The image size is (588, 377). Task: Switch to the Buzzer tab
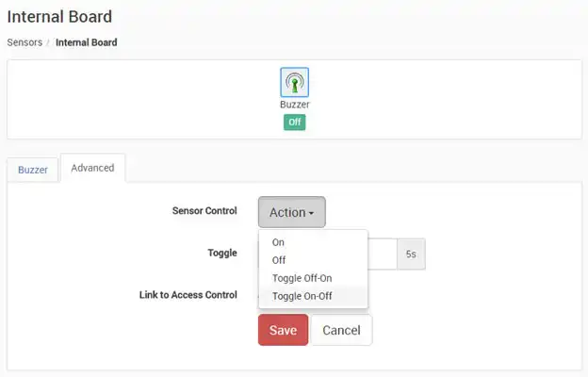tap(33, 170)
